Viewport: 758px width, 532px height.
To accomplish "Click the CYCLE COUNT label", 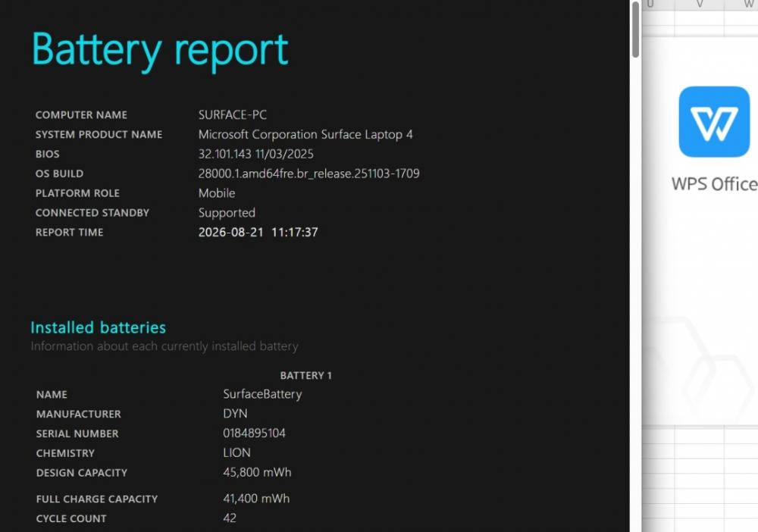I will (71, 519).
